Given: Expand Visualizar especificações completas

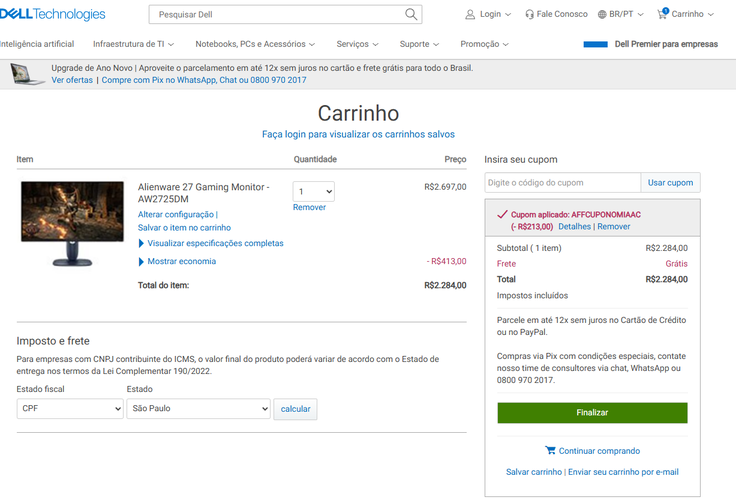Looking at the screenshot, I should pos(211,243).
